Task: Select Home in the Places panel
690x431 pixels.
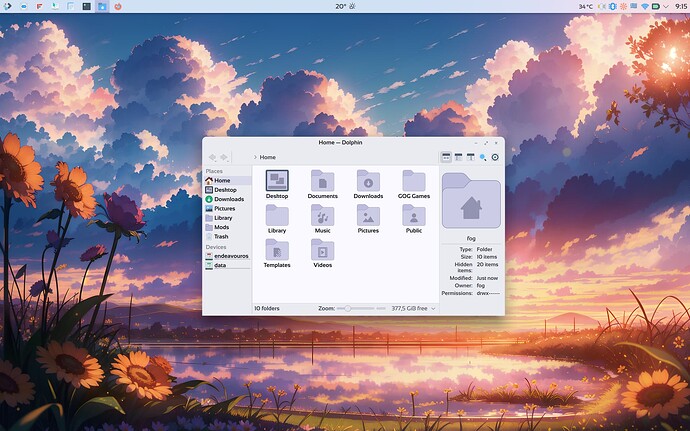Action: pyautogui.click(x=228, y=181)
